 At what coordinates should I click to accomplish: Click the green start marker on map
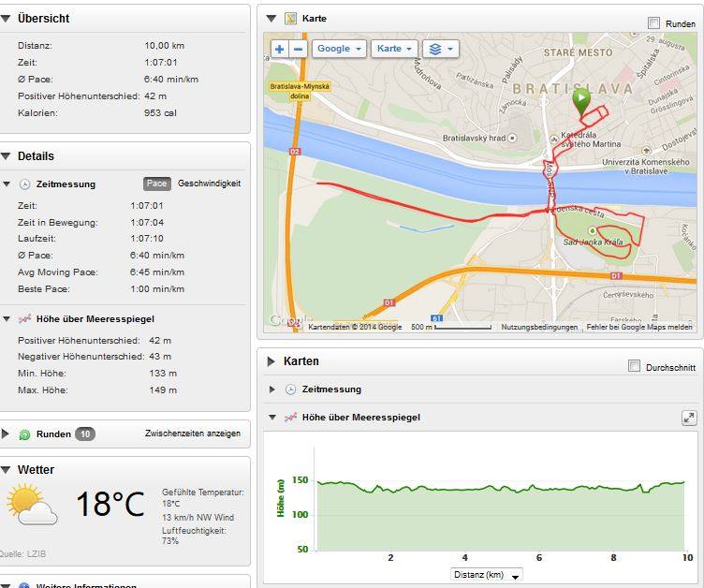[581, 100]
